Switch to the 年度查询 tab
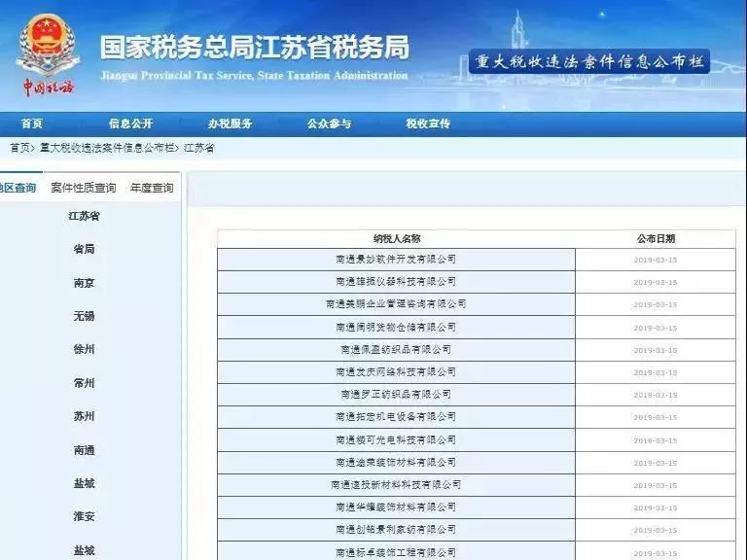This screenshot has width=747, height=560. click(152, 188)
